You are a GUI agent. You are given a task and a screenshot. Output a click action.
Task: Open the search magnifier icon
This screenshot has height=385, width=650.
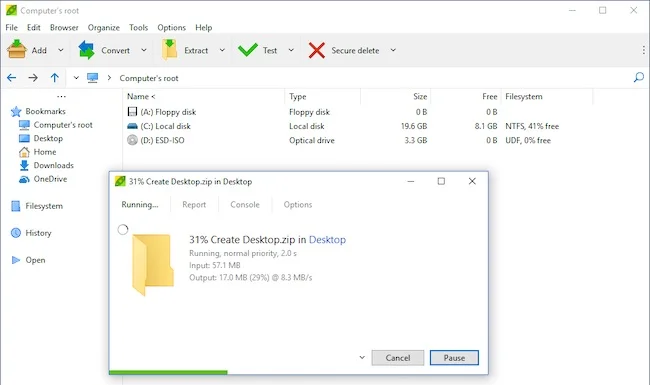(x=639, y=77)
